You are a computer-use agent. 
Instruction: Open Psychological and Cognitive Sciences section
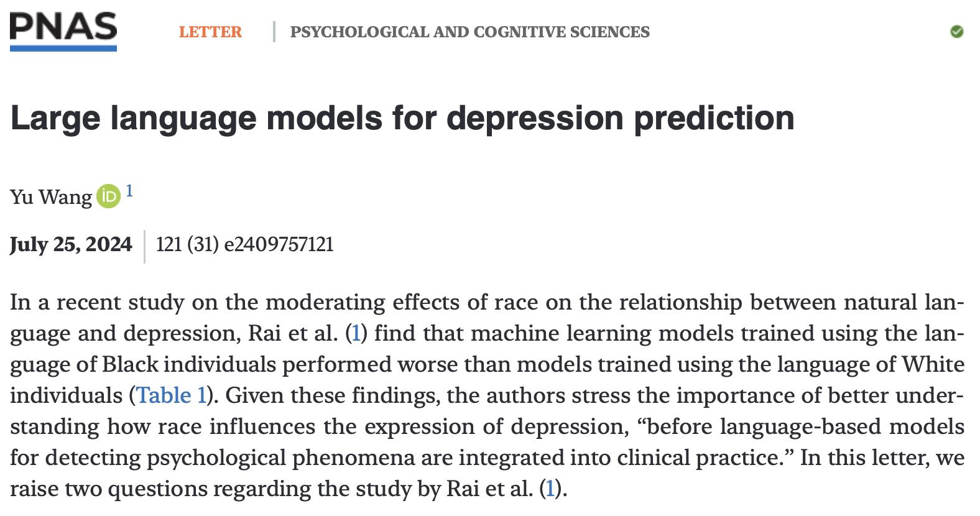[x=469, y=32]
